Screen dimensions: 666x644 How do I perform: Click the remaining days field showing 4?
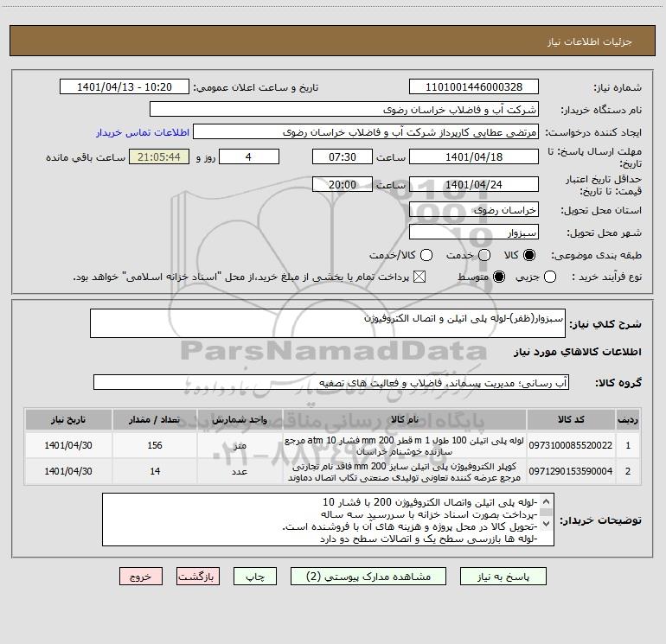coord(249,156)
